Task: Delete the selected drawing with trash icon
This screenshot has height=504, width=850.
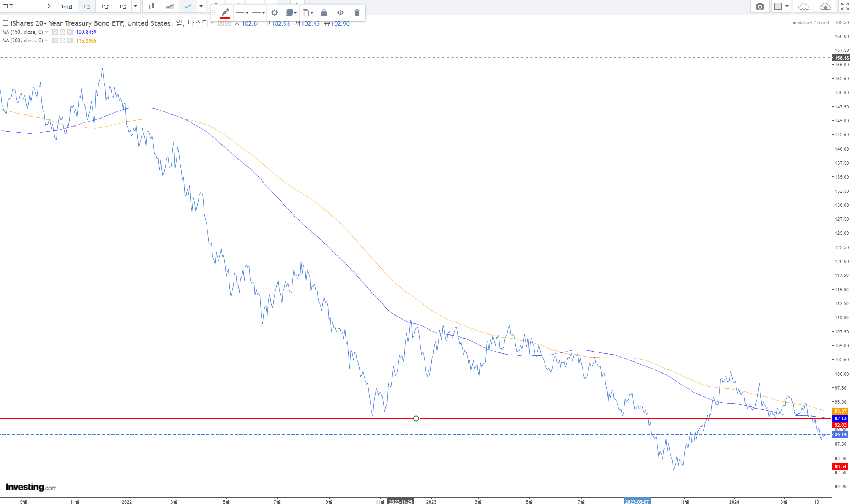Action: click(x=357, y=13)
